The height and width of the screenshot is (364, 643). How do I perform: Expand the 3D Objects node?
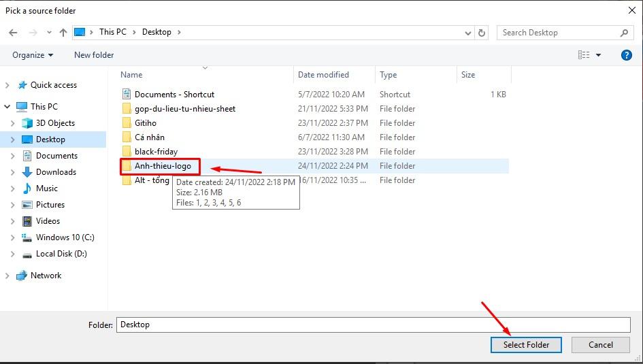coord(12,123)
